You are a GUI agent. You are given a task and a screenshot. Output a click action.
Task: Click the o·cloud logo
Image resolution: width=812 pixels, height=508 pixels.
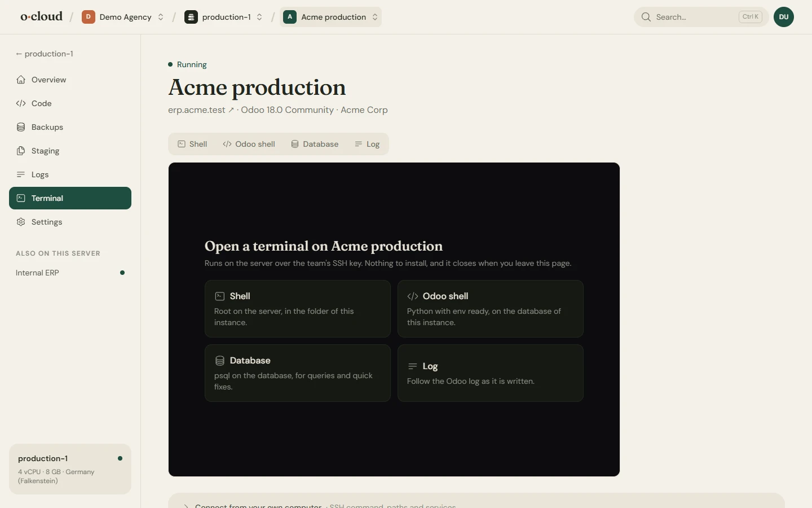pyautogui.click(x=41, y=16)
